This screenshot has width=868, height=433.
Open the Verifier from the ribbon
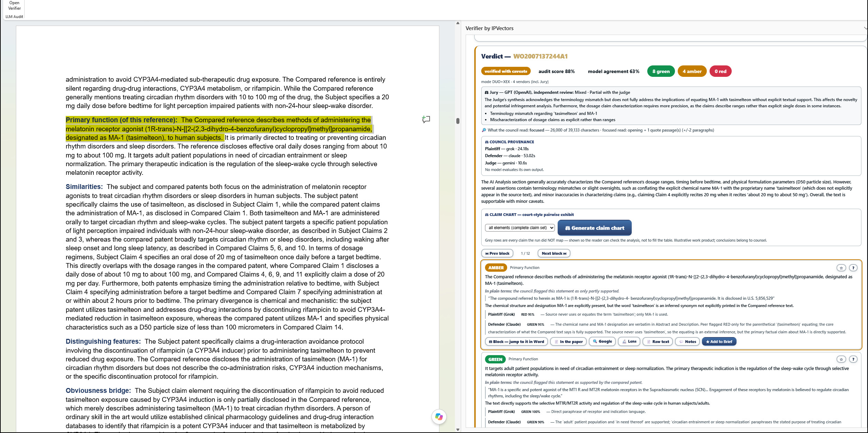(14, 6)
